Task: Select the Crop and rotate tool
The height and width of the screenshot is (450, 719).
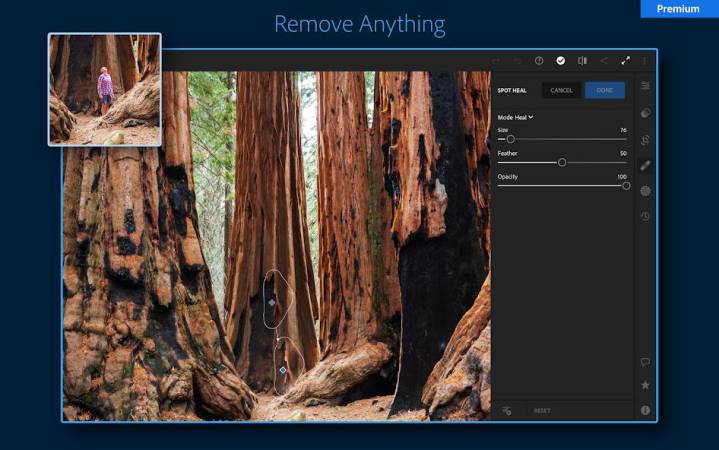Action: tap(645, 139)
